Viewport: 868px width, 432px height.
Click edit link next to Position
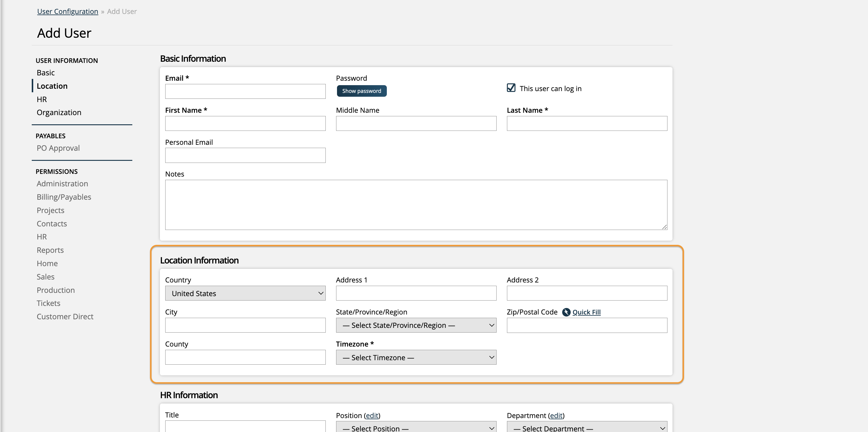pyautogui.click(x=372, y=415)
